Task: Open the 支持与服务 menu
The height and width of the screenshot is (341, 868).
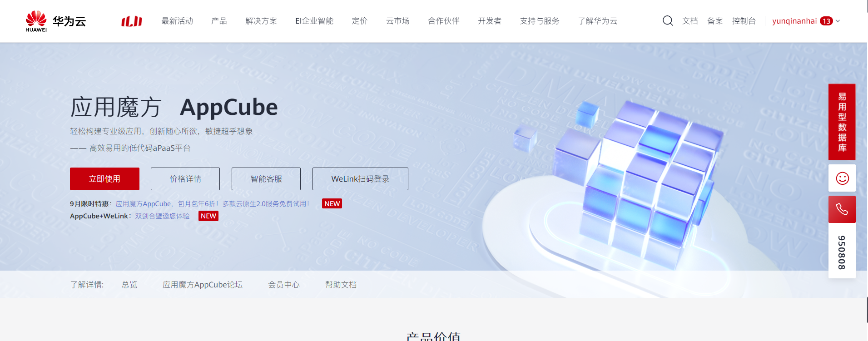Action: tap(540, 21)
